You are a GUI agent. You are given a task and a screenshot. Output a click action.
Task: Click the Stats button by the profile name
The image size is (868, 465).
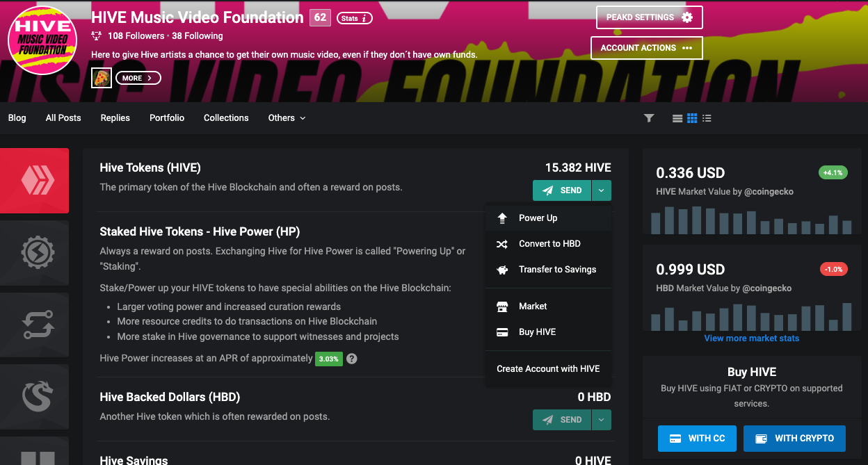pos(354,18)
